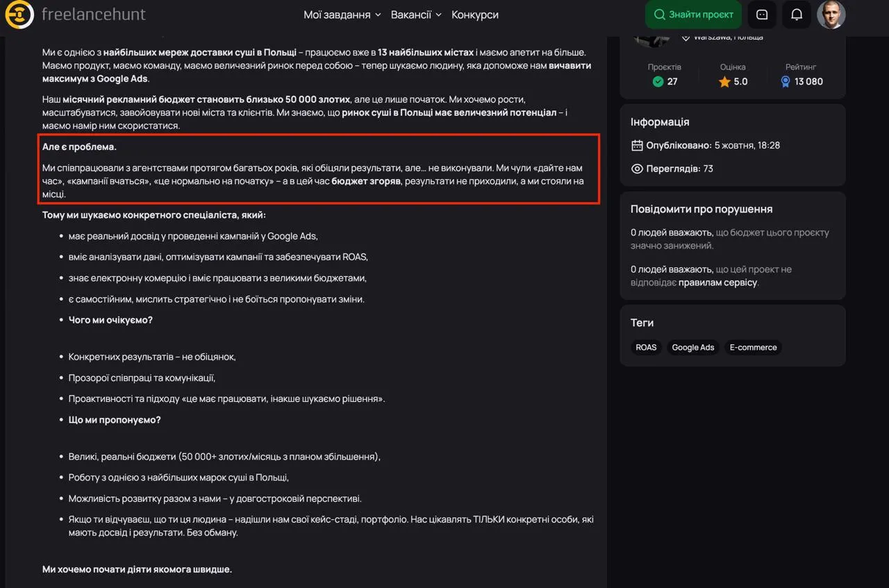
Task: Select the ROAS tag
Action: pos(646,347)
